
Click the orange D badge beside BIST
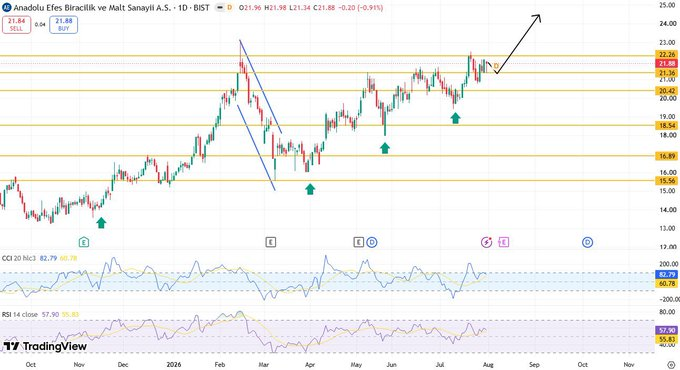(x=229, y=7)
